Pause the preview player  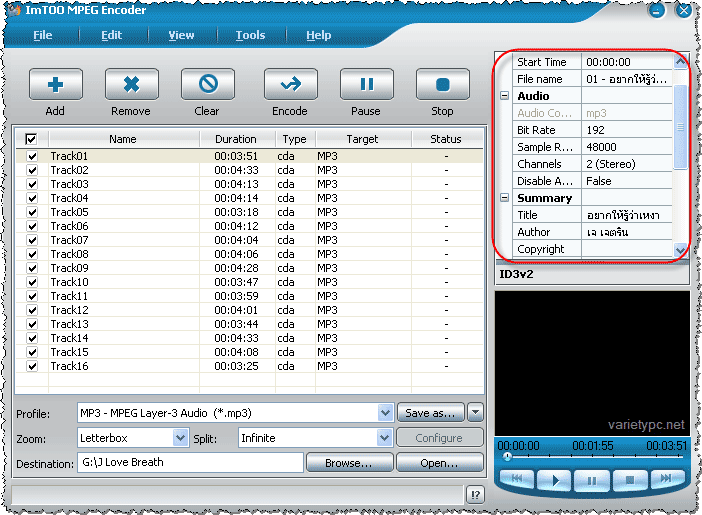tap(591, 481)
